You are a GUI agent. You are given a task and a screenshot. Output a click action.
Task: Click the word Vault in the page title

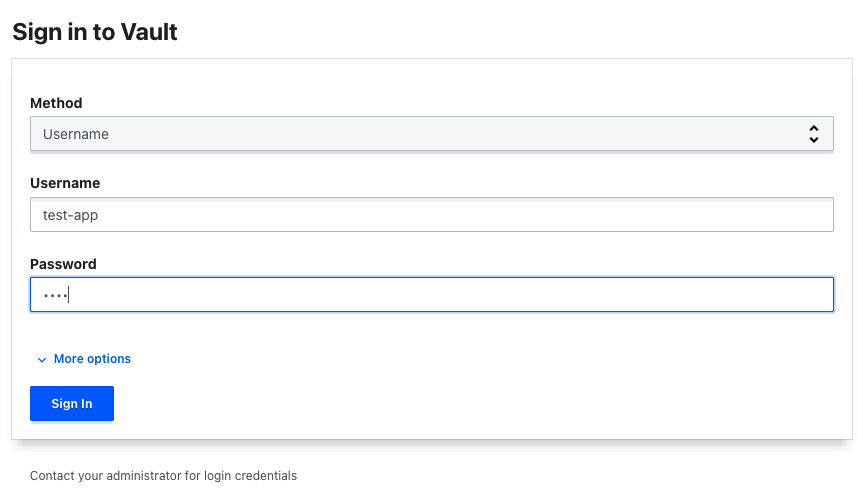tap(149, 32)
